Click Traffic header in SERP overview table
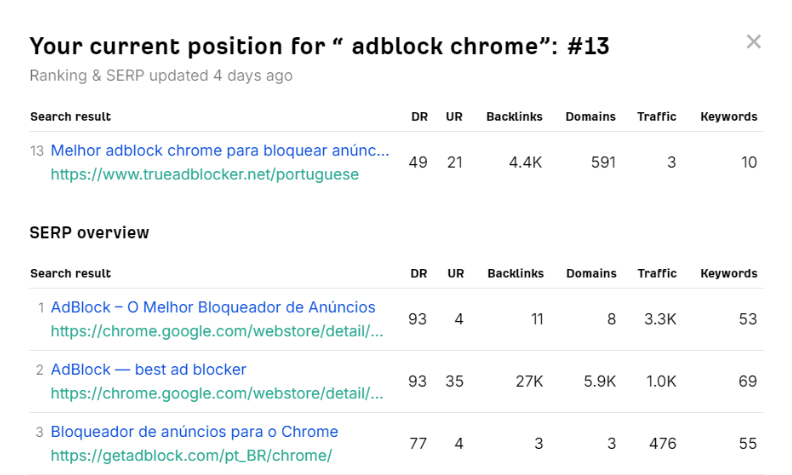This screenshot has width=792, height=475. [657, 273]
